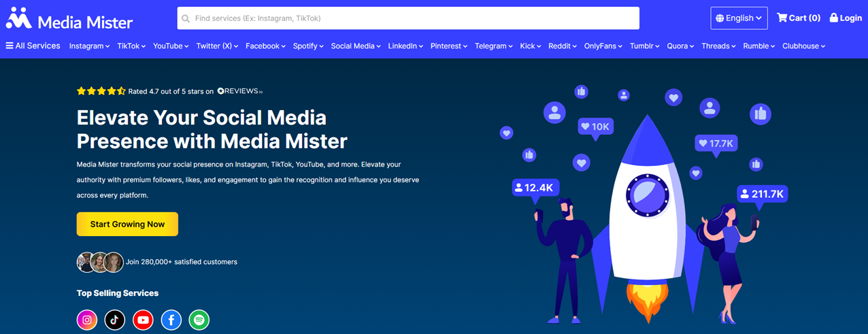Viewport: 868px width, 334px height.
Task: Open the Threads menu
Action: [718, 46]
